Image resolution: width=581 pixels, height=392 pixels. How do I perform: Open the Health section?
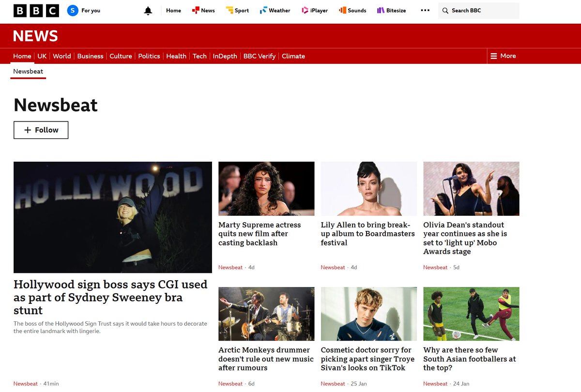(176, 56)
